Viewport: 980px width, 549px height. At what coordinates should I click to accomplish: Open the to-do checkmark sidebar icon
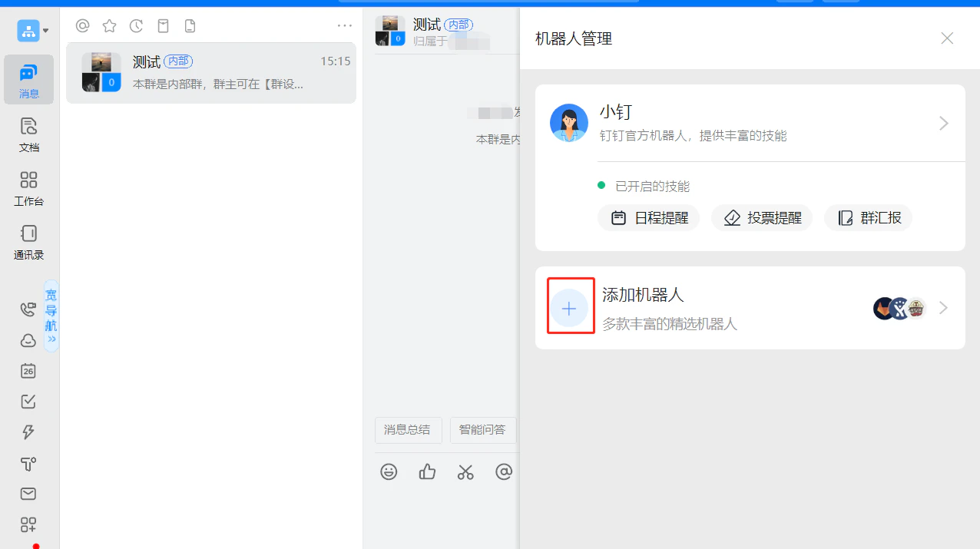click(28, 402)
